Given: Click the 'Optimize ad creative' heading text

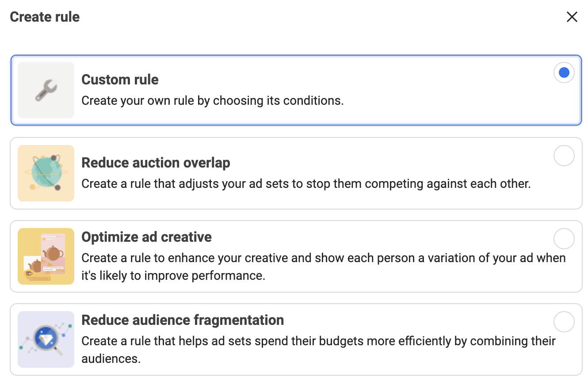Looking at the screenshot, I should click(146, 237).
